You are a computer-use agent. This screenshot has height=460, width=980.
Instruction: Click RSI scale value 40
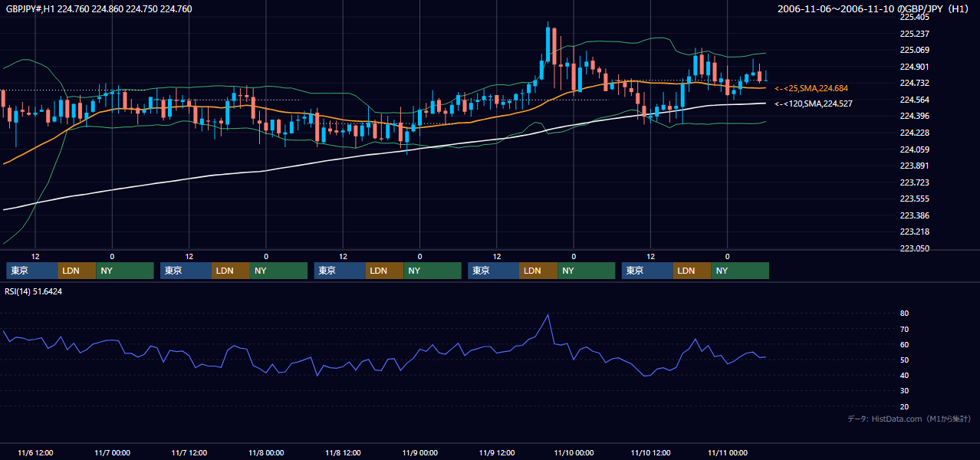(905, 375)
